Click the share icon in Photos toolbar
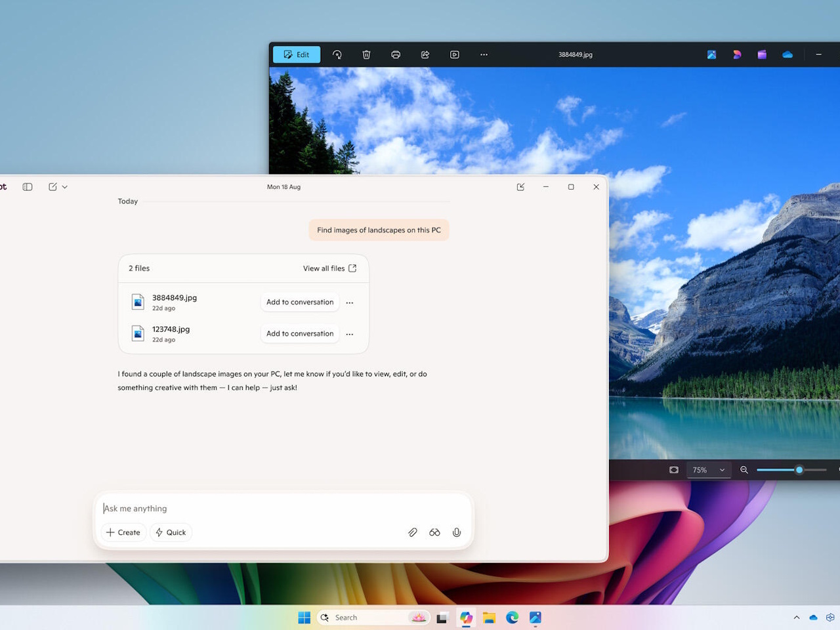840x630 pixels. coord(425,54)
